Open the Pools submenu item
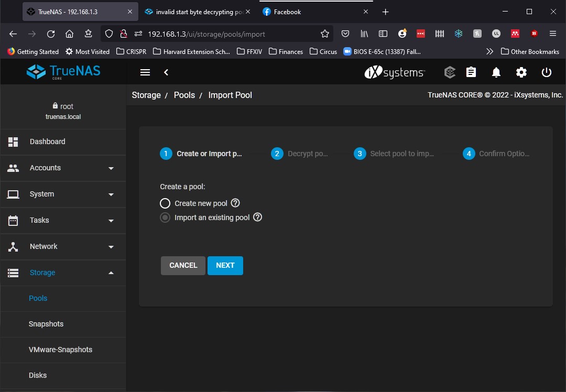The height and width of the screenshot is (392, 566). coord(63,298)
